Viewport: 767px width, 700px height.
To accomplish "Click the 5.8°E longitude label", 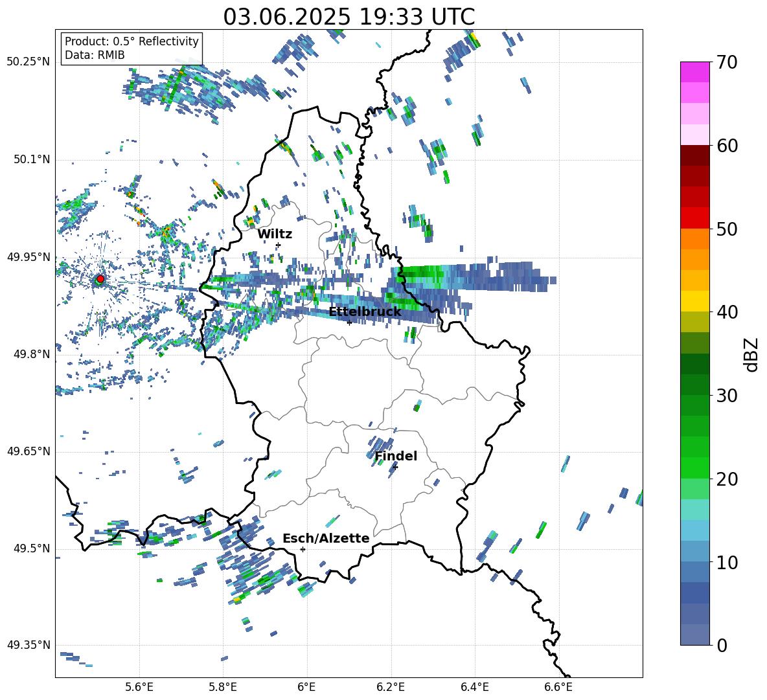I will [x=223, y=687].
